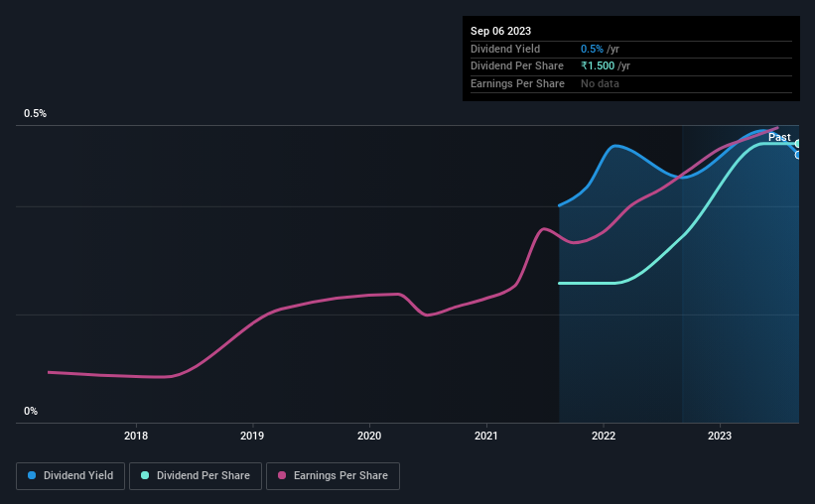
Task: Click the ₹1.500 dividend per share value
Action: [598, 66]
